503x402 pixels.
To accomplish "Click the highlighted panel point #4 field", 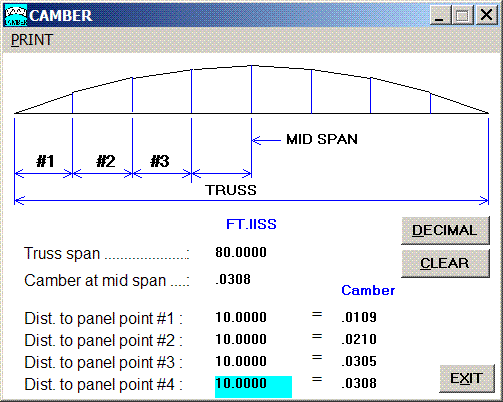I will click(x=253, y=387).
